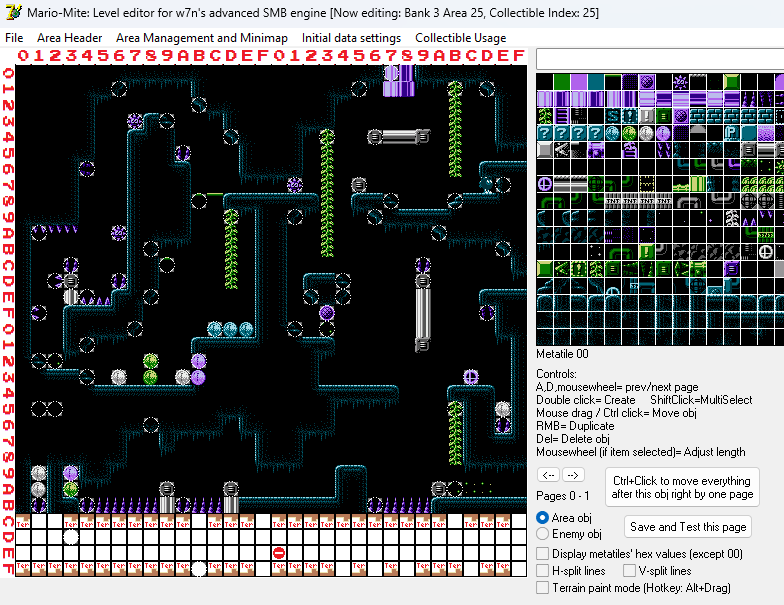Image resolution: width=784 pixels, height=605 pixels.
Task: Pick the yellow dashed outline metatile
Action: point(646,184)
